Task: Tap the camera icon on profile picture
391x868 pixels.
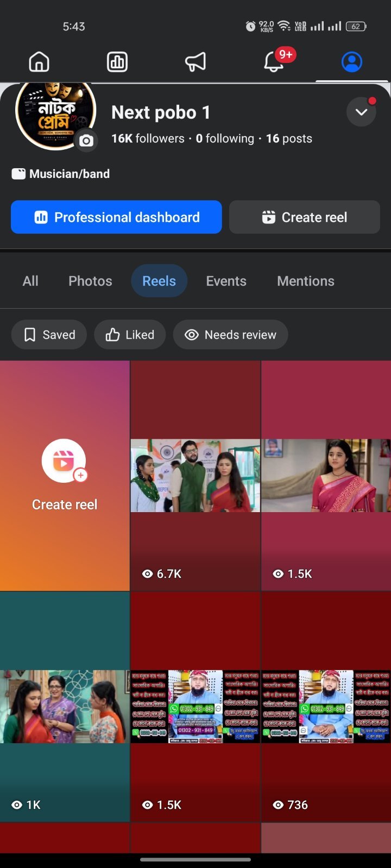Action: point(86,141)
